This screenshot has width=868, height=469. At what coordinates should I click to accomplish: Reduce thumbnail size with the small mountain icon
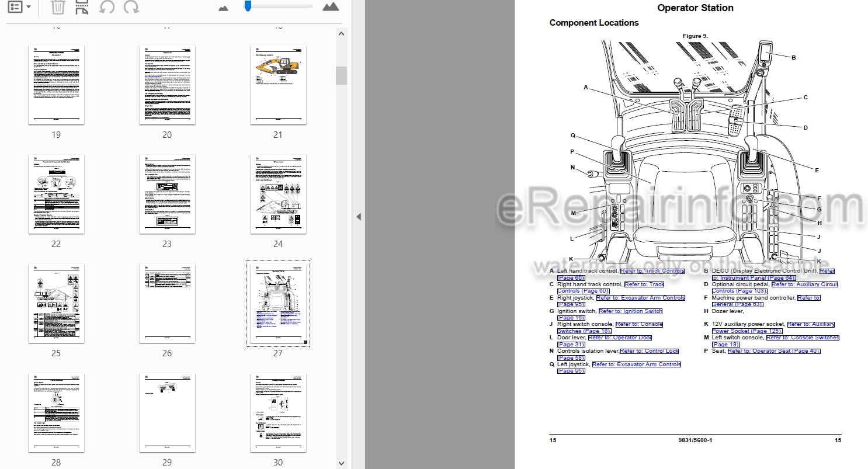(223, 8)
